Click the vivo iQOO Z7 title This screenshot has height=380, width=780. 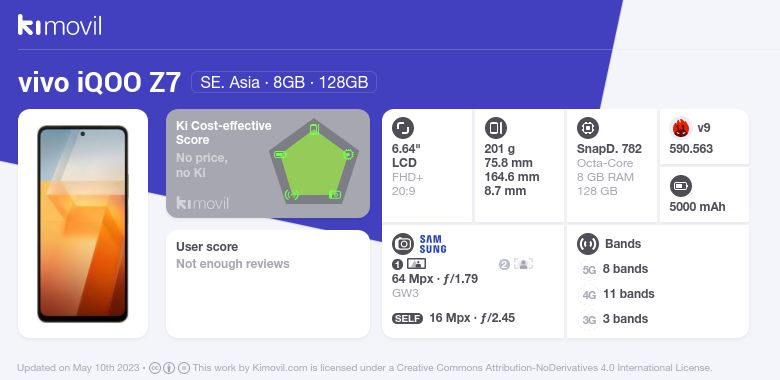99,82
